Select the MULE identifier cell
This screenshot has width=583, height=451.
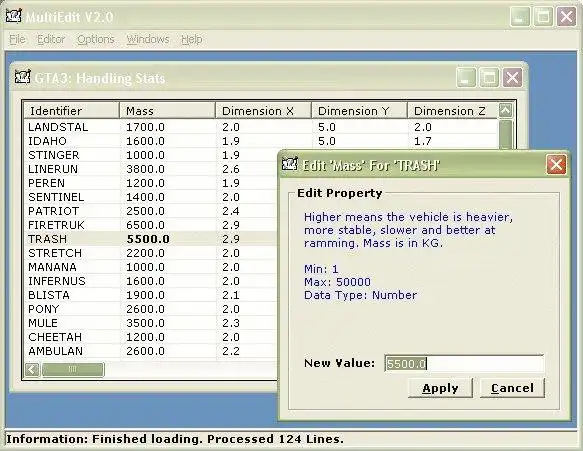coord(43,323)
